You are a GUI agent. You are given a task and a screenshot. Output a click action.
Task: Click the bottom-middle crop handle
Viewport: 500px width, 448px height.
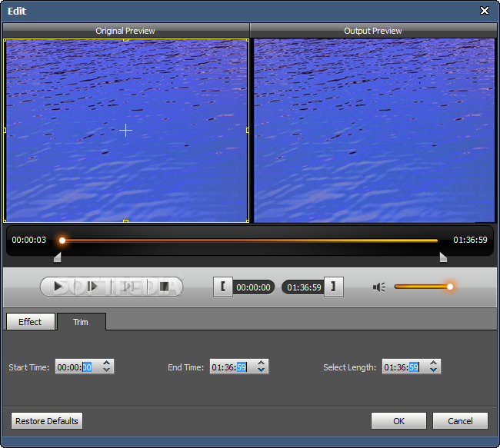click(x=125, y=221)
